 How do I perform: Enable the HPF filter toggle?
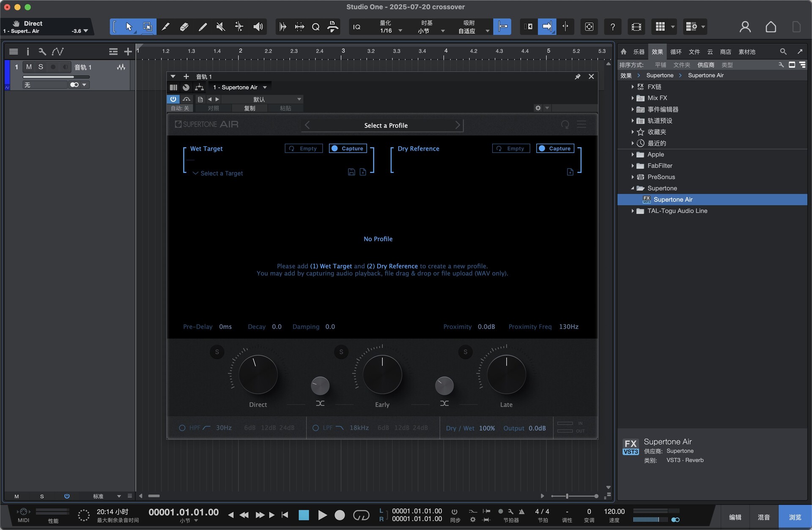pos(182,428)
